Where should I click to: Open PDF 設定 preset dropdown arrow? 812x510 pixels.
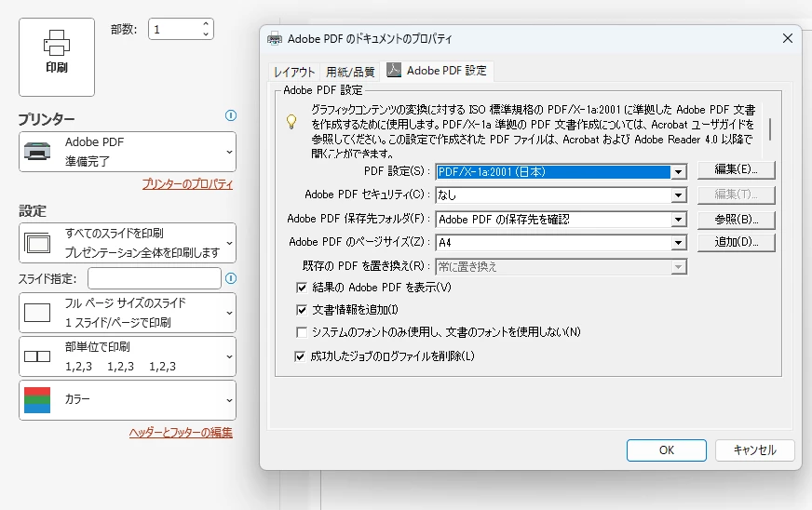click(x=678, y=172)
